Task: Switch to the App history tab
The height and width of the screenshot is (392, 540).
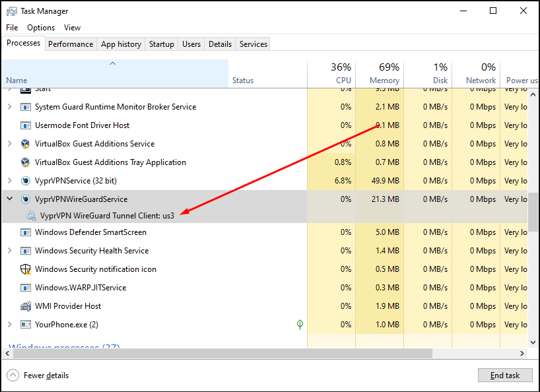Action: 121,44
